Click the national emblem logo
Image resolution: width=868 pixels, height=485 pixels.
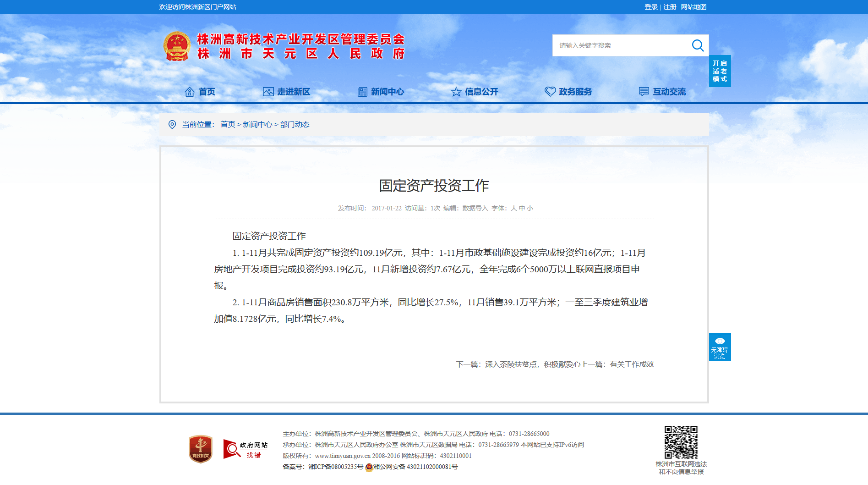(177, 46)
